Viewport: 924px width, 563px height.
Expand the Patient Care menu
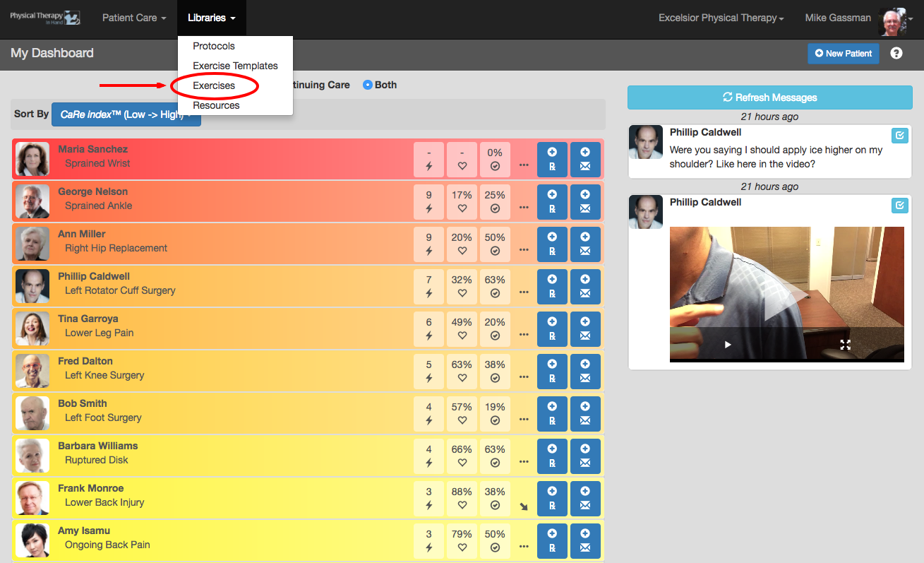click(134, 18)
